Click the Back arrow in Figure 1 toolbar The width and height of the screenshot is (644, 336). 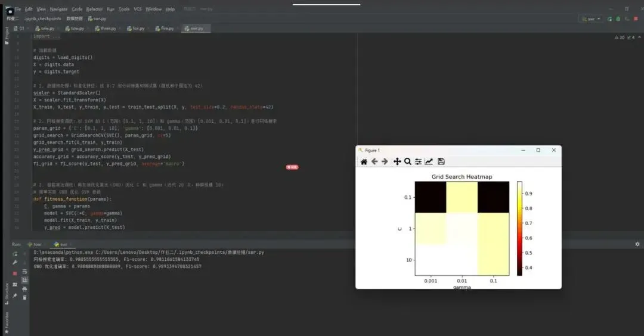coord(374,161)
